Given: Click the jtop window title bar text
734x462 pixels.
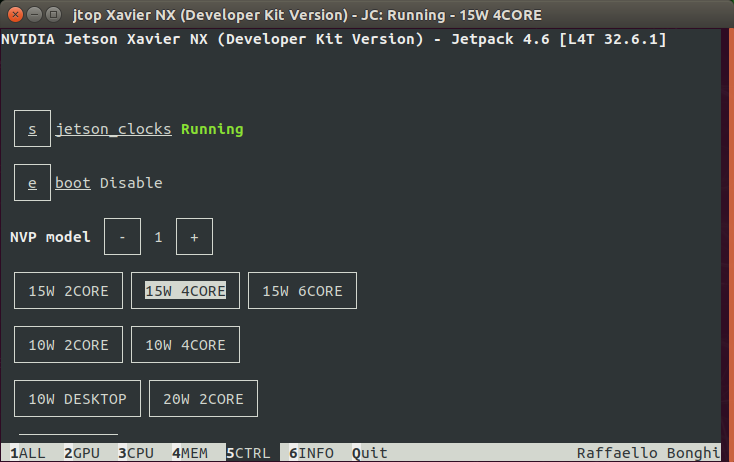Looking at the screenshot, I should (307, 15).
